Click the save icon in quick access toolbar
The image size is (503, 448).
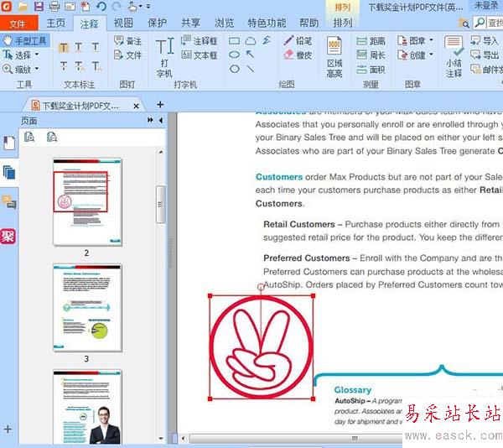coord(39,6)
